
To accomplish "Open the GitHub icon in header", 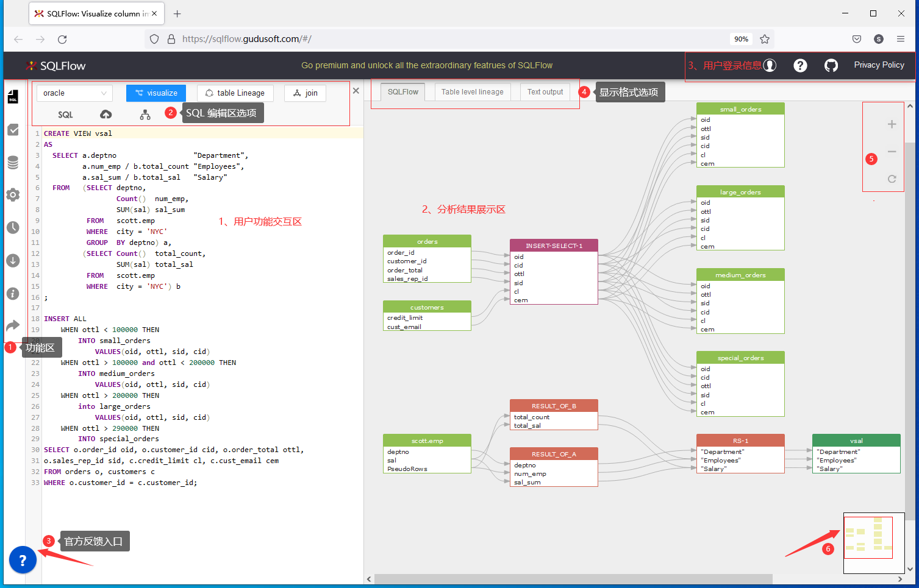I will 831,65.
